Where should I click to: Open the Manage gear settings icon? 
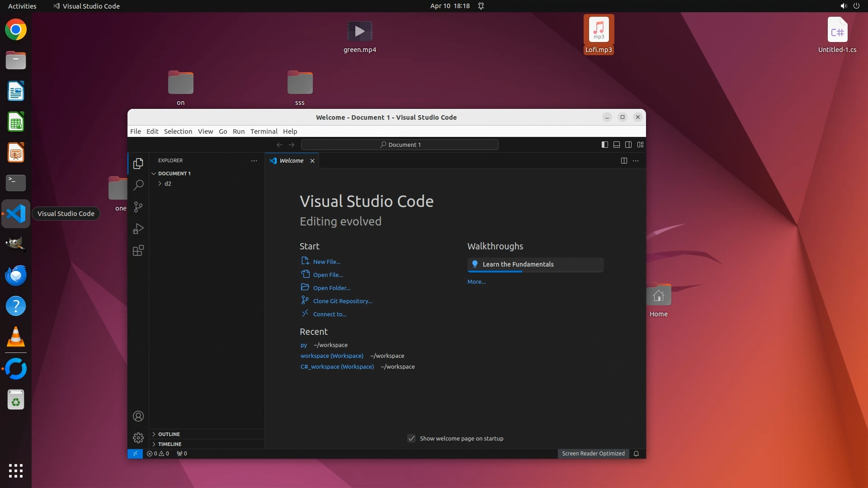(138, 438)
